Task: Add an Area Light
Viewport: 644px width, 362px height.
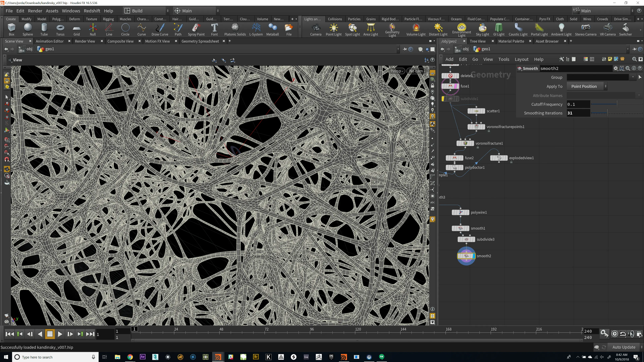Action: tap(370, 29)
